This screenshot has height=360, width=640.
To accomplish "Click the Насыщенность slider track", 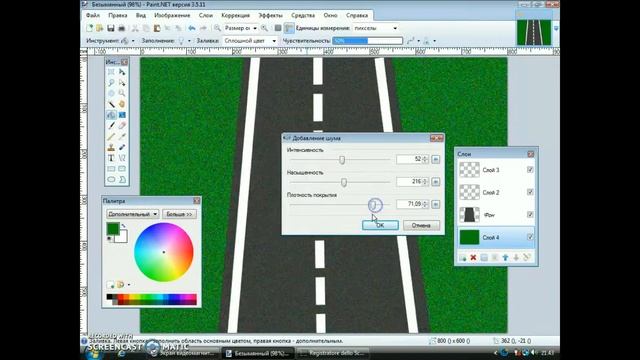I will tap(340, 182).
